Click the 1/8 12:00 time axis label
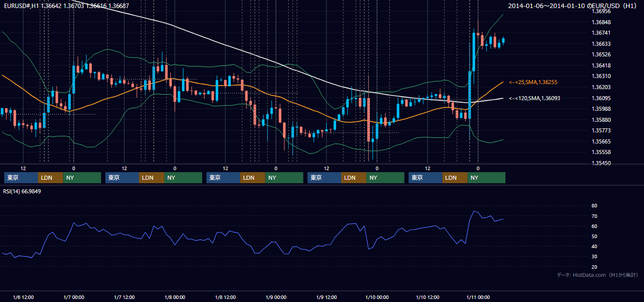 click(225, 297)
